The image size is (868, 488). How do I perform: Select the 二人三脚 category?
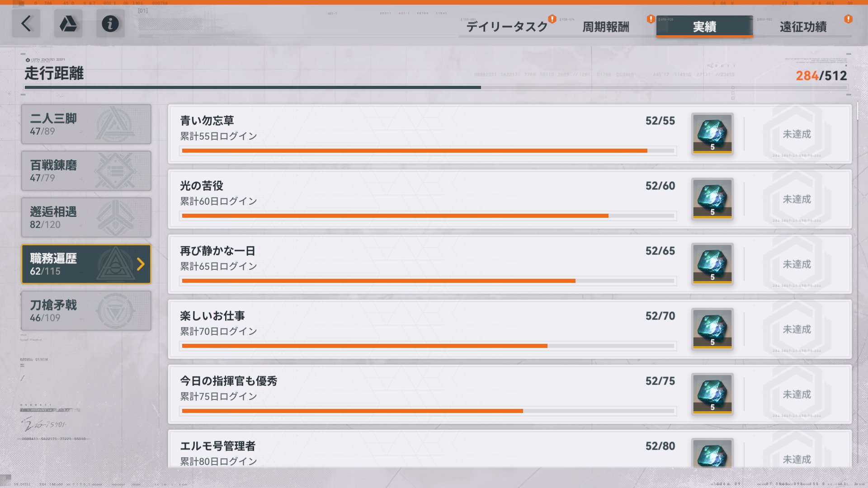(x=86, y=124)
